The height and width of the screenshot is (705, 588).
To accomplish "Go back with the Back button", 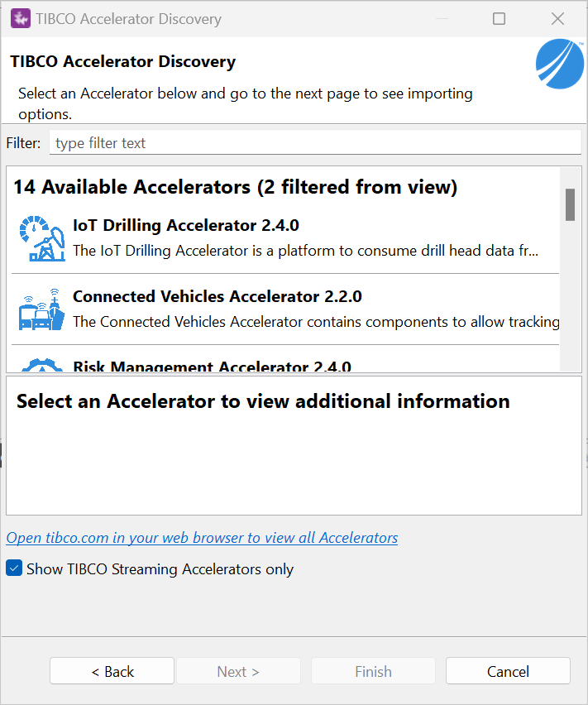I will click(x=112, y=671).
